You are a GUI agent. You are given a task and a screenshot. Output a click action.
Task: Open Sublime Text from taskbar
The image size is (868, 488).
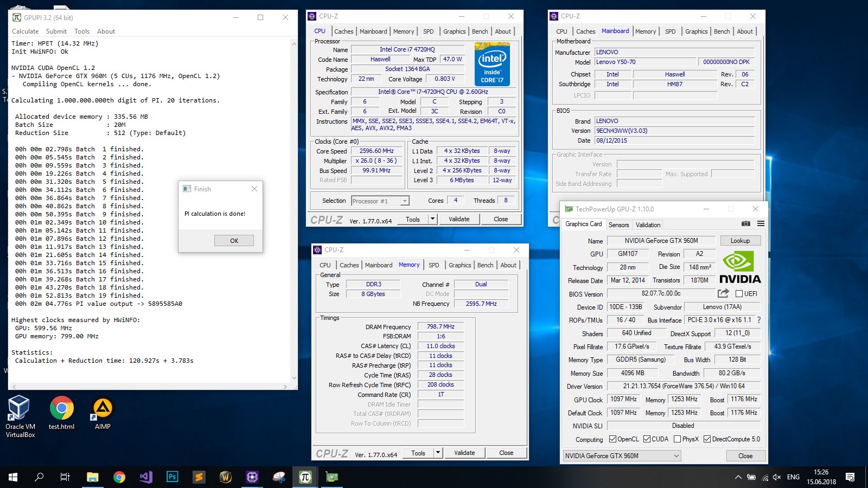[x=199, y=477]
